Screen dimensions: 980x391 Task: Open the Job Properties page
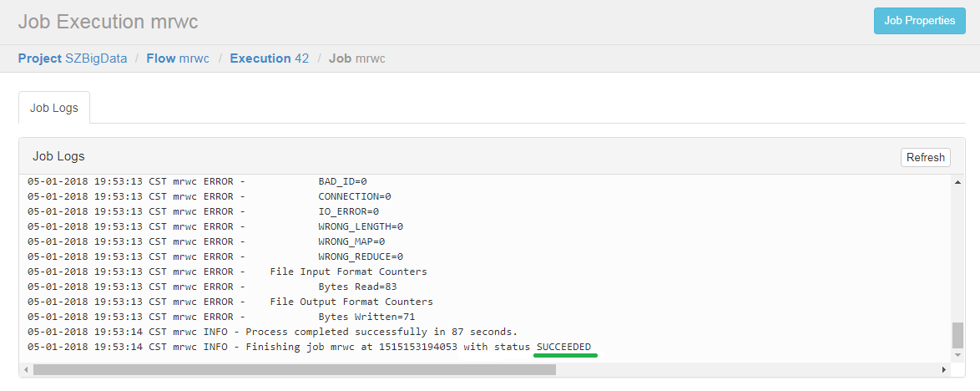919,21
